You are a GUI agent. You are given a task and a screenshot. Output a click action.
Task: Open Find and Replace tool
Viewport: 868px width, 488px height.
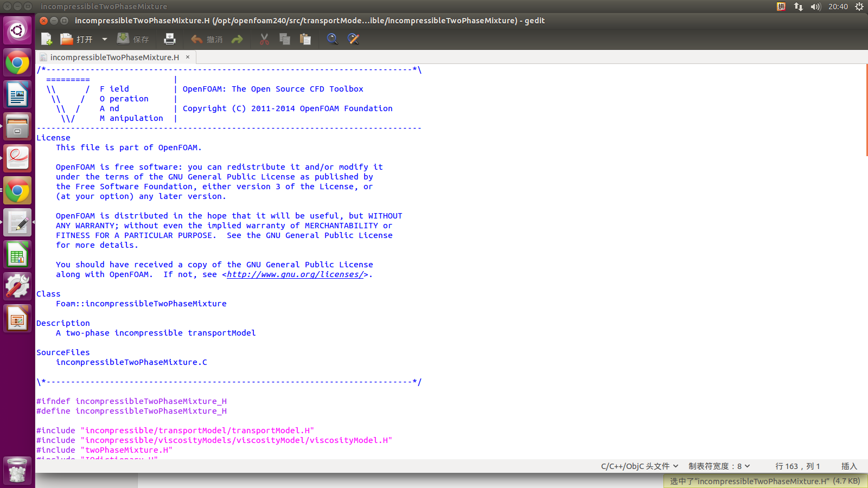(353, 39)
